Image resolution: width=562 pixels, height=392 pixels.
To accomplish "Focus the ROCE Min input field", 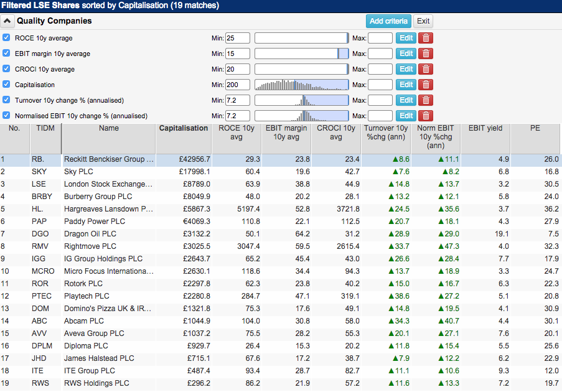I will [x=237, y=38].
